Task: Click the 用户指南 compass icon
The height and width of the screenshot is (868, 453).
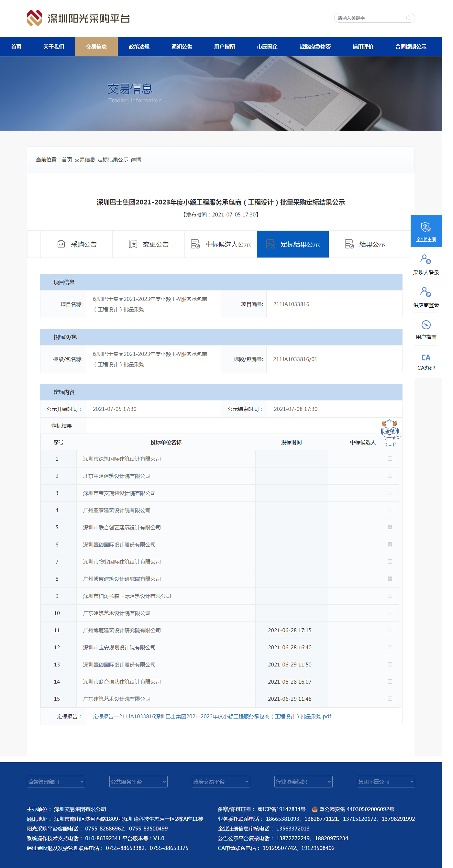Action: pos(426,325)
